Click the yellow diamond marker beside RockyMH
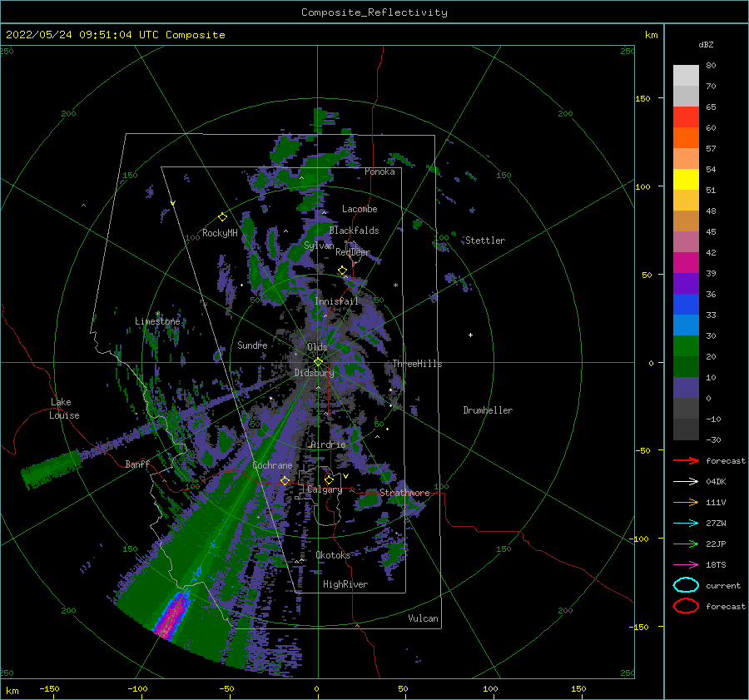 pyautogui.click(x=222, y=217)
